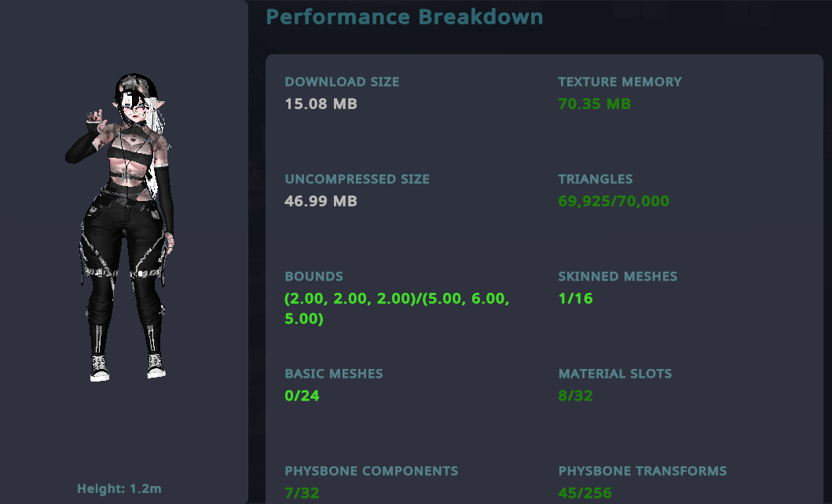
Task: Click the 15.08 MB download size value
Action: [x=321, y=104]
